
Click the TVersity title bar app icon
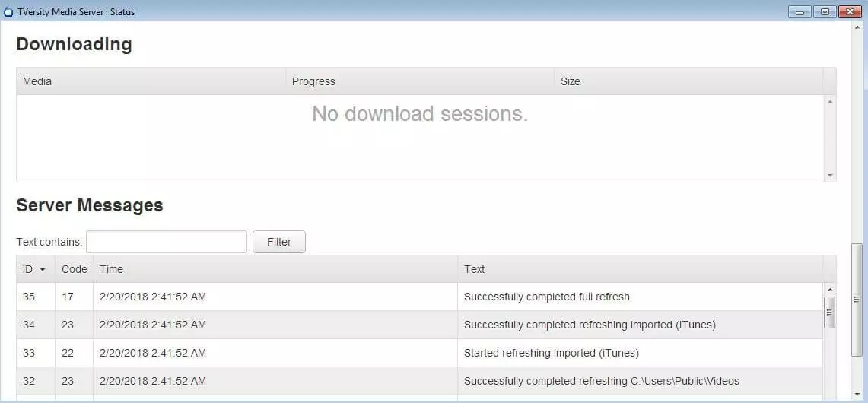(x=8, y=11)
